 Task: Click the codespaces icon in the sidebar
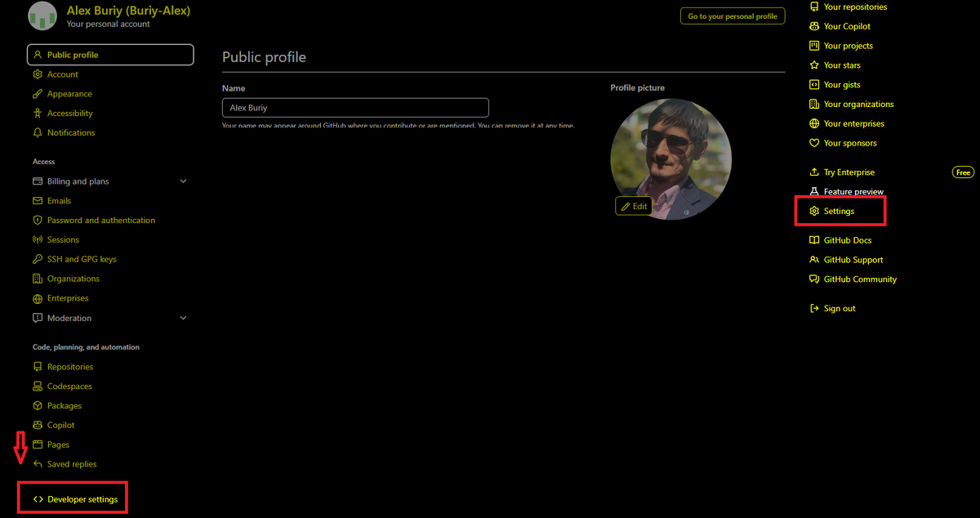point(38,386)
